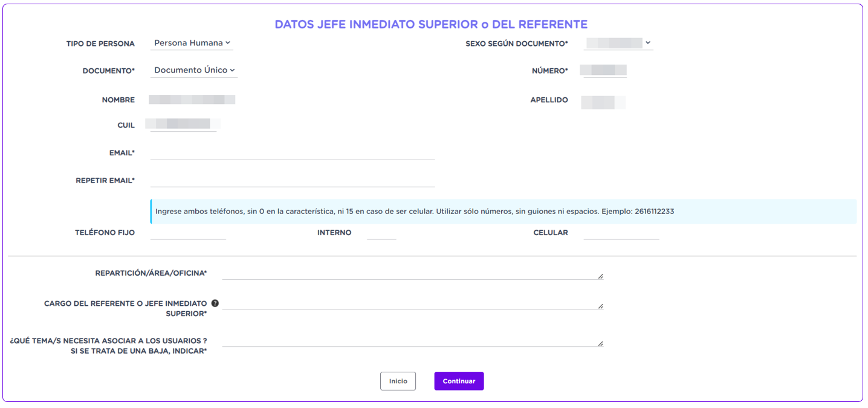Focus the Email input field
Image resolution: width=868 pixels, height=408 pixels.
click(x=293, y=153)
